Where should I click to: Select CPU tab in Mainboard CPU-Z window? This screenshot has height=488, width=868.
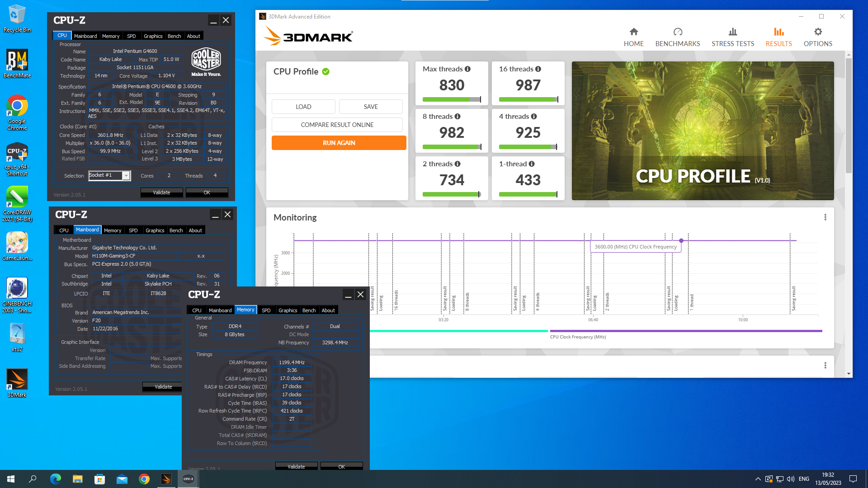(x=64, y=230)
